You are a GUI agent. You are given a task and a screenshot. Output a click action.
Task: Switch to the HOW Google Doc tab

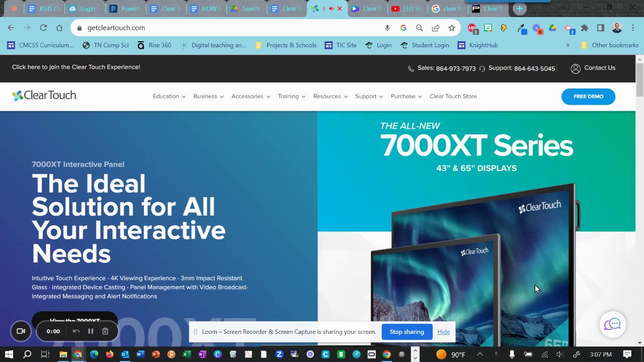pos(206,9)
